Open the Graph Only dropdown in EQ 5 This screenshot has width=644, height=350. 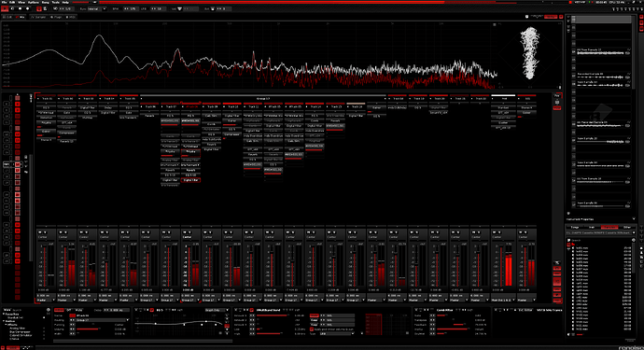217,310
